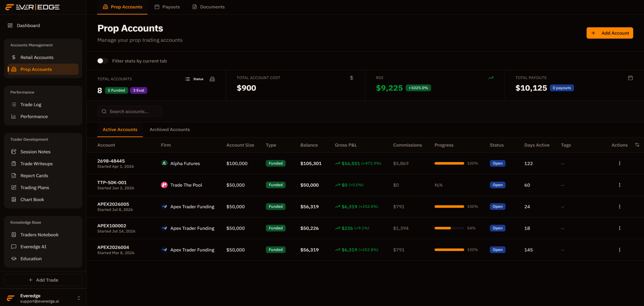Open actions menu for APEX100002
Viewport: 644px width, 306px height.
(620, 228)
